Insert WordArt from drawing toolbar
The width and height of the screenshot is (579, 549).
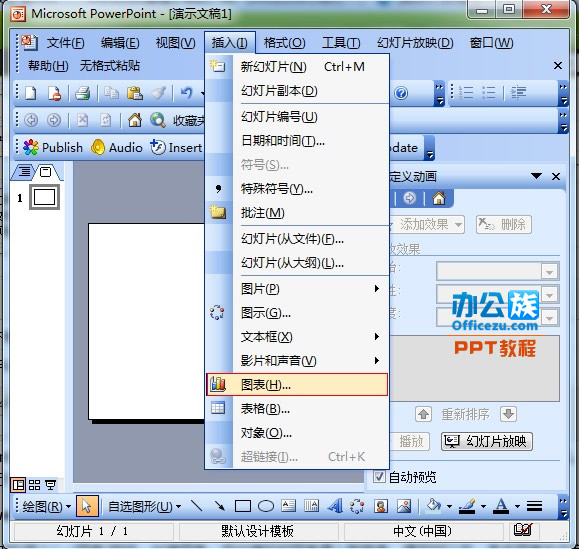pyautogui.click(x=335, y=506)
